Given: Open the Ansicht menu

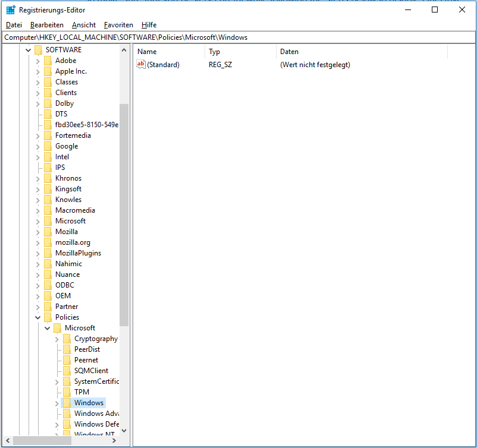Looking at the screenshot, I should (84, 25).
